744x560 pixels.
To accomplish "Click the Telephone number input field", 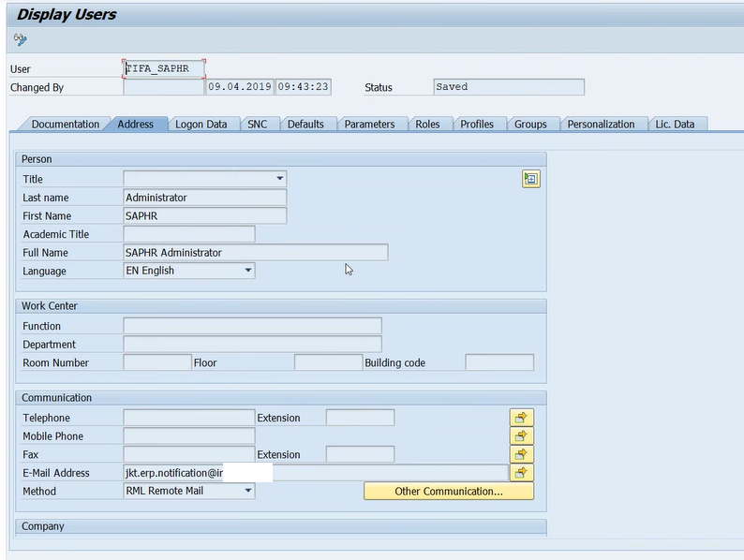I will [x=189, y=418].
